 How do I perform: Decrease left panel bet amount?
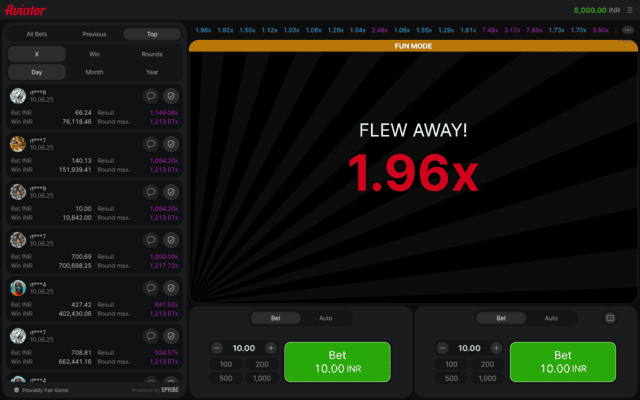pyautogui.click(x=217, y=348)
